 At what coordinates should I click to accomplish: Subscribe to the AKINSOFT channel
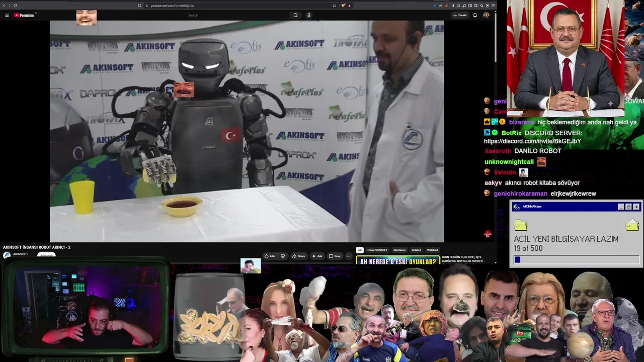coord(47,255)
